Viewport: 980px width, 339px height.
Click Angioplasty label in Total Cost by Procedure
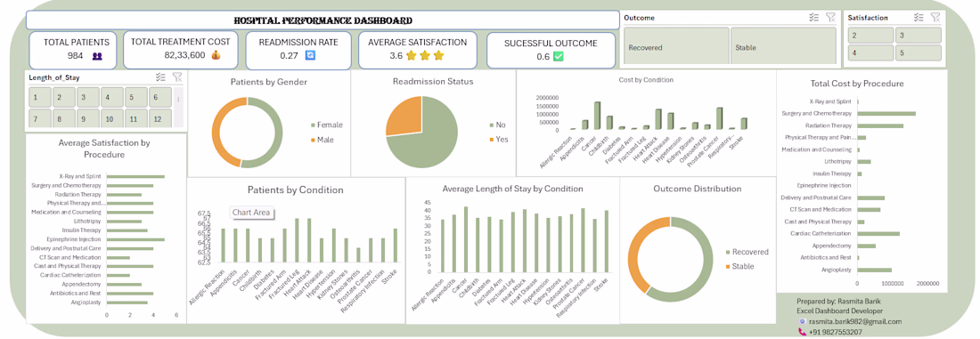tap(837, 270)
